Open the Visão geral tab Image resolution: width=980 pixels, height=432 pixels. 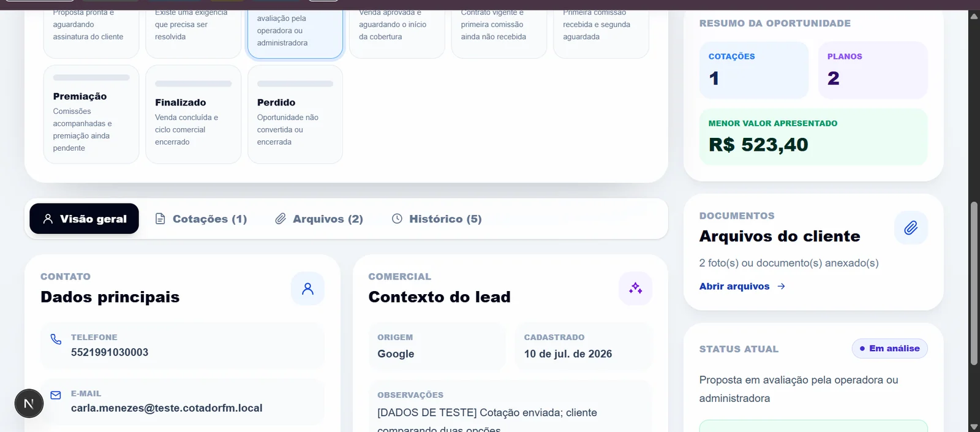(x=84, y=219)
